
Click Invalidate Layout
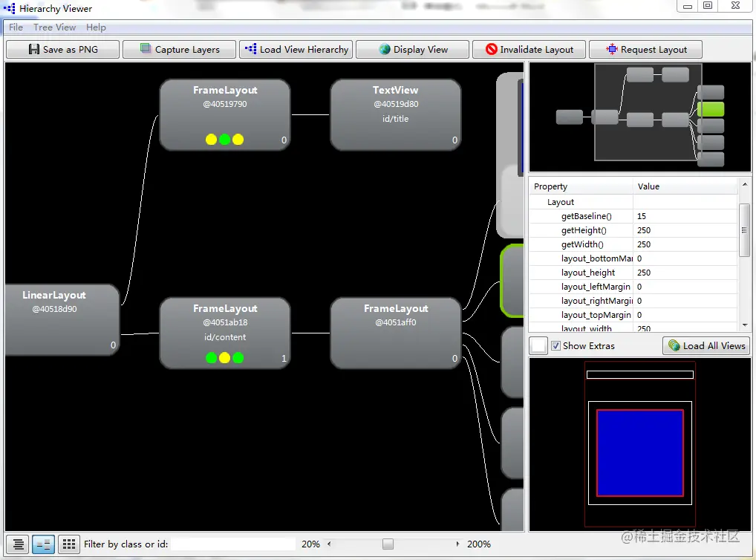pyautogui.click(x=529, y=49)
